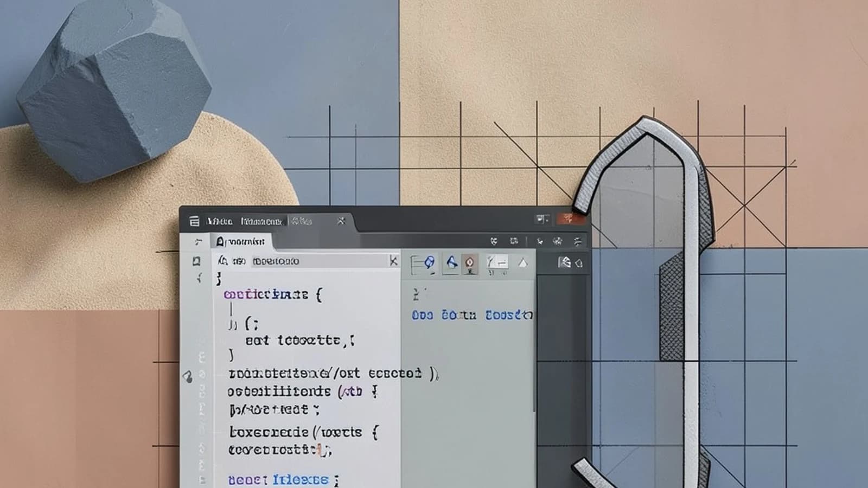868x488 pixels.
Task: Click the gutter marker icon at the editor's left edge
Action: tap(188, 376)
